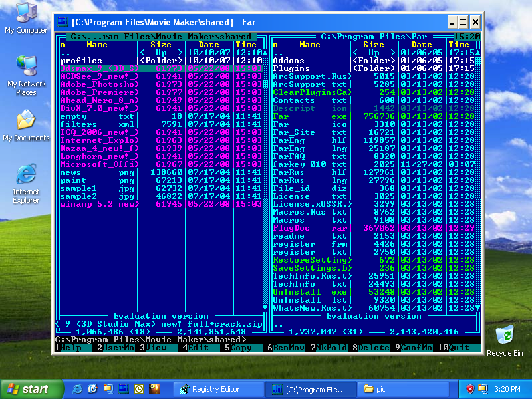Select the Adobe_Premiere file in left panel
Screen dimensions: 532x399
click(x=161, y=92)
